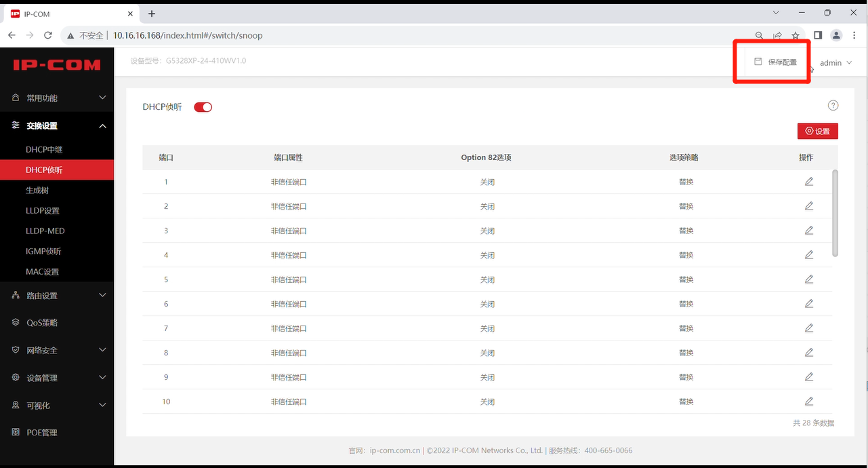868x468 pixels.
Task: Toggle the DHCP侦听 switch
Action: click(203, 107)
